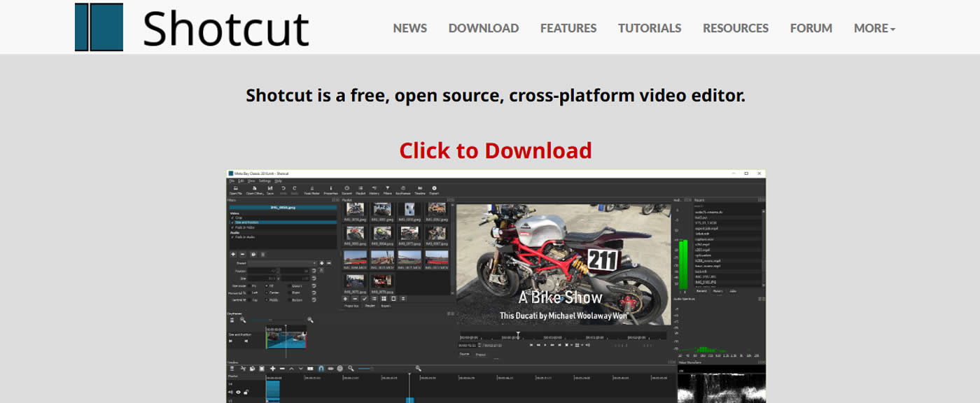Adjust the Keyframes zoom slider

[x=276, y=320]
